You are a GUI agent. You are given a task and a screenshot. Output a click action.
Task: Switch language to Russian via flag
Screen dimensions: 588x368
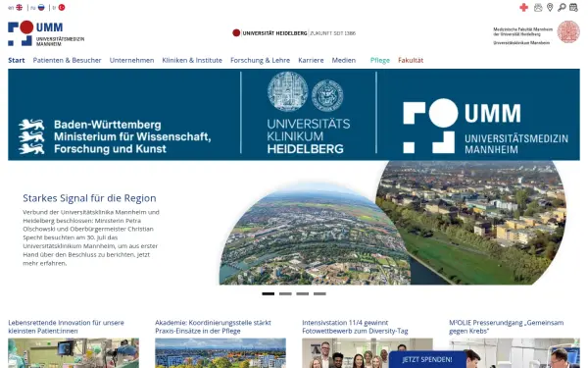41,8
